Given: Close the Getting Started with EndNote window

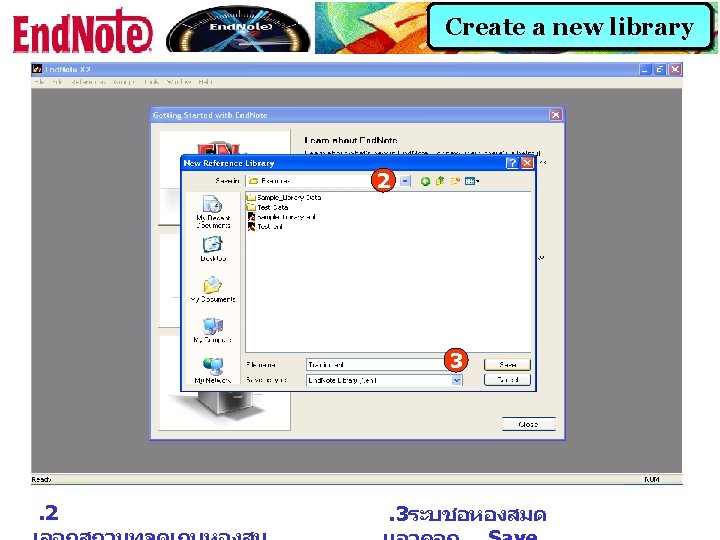Looking at the screenshot, I should (556, 115).
